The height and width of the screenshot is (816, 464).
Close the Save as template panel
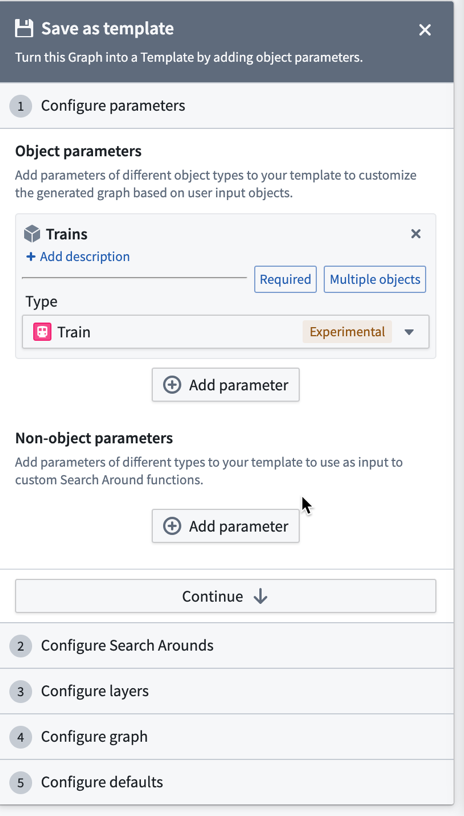pos(425,30)
